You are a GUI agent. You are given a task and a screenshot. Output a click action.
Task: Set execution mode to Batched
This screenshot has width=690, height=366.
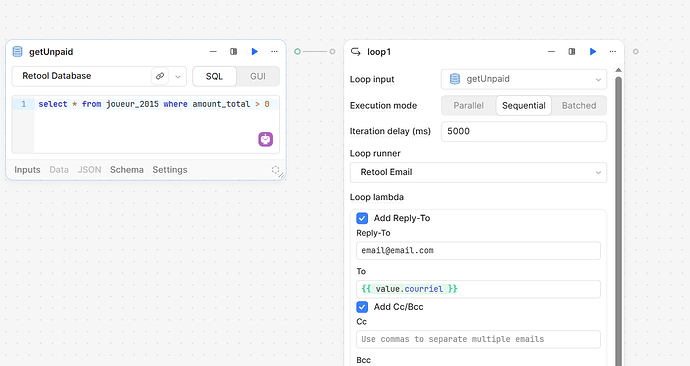[579, 106]
